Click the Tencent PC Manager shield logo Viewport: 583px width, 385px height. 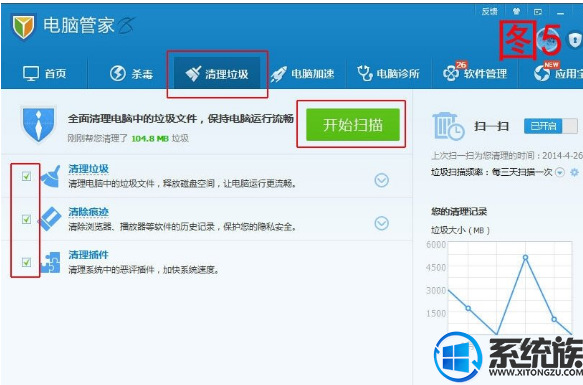23,26
